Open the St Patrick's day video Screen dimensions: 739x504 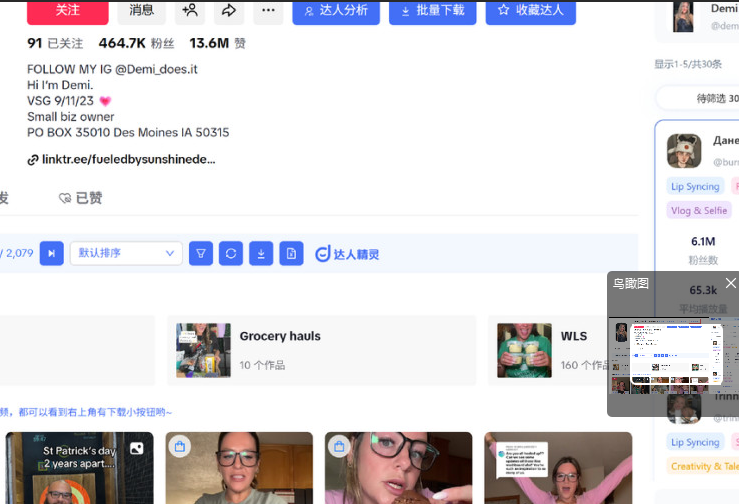point(80,468)
